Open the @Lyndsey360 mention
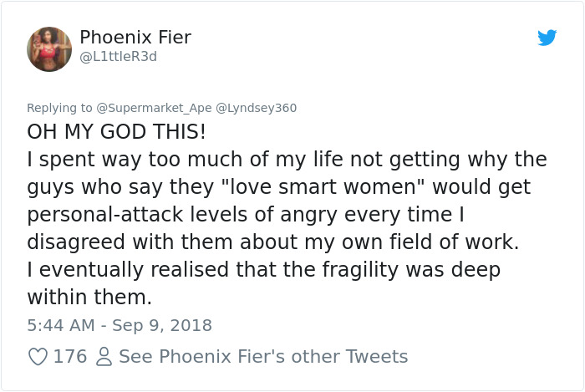The image size is (585, 392). (x=257, y=108)
